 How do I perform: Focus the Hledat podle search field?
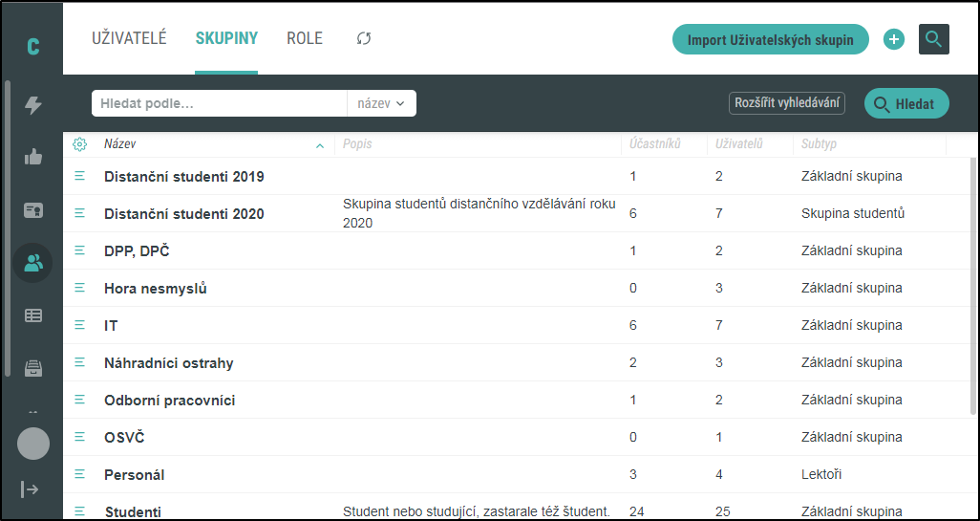[x=220, y=103]
